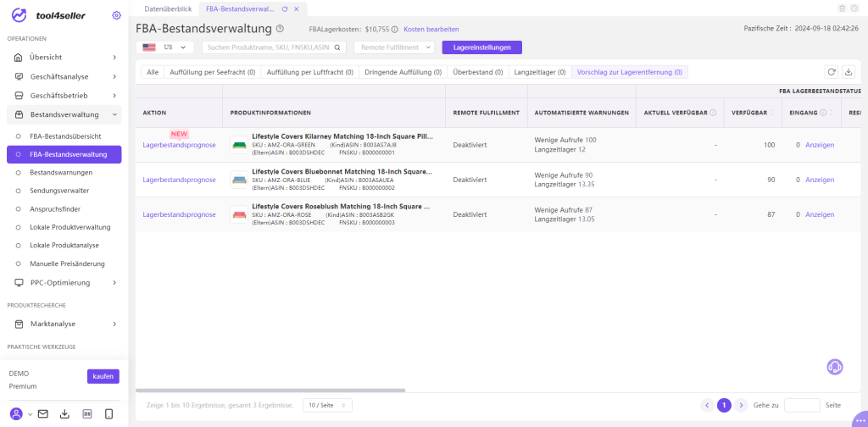Select Vorschlag zur Lagerentfernung (0) tab

point(630,72)
